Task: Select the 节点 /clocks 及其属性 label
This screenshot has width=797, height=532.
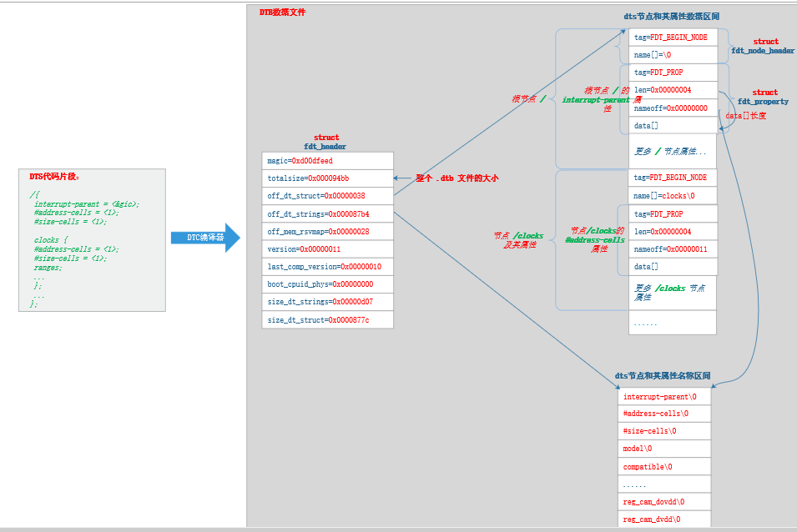Action: click(519, 240)
